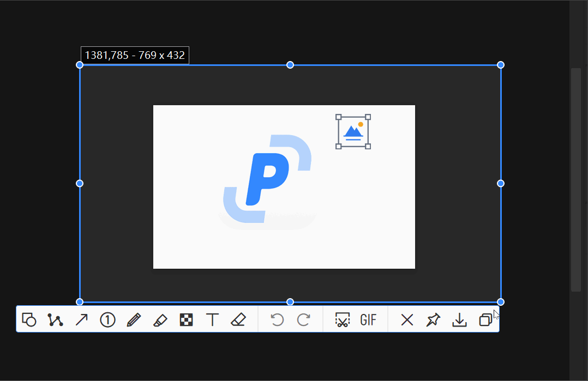Select the pencil drawing tool

tap(134, 320)
